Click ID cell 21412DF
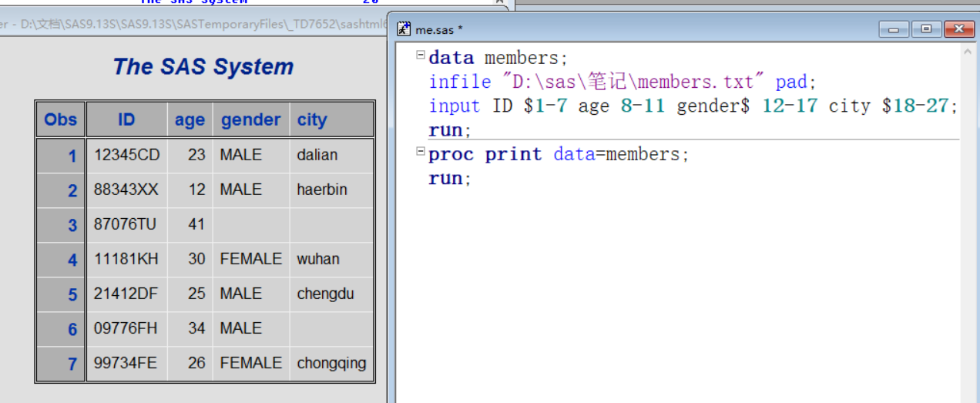 (126, 294)
